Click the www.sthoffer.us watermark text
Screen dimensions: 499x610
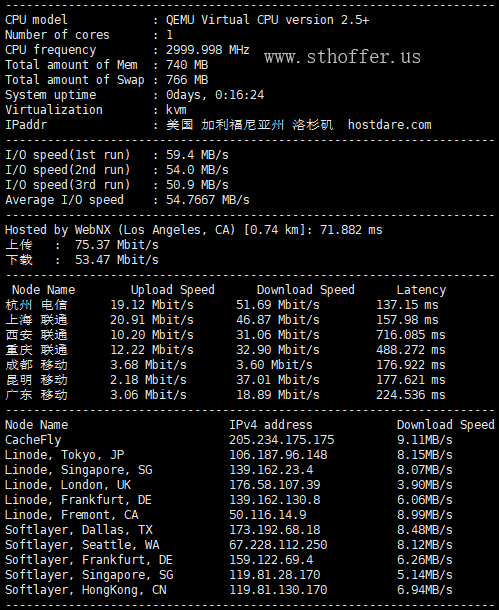pos(342,57)
